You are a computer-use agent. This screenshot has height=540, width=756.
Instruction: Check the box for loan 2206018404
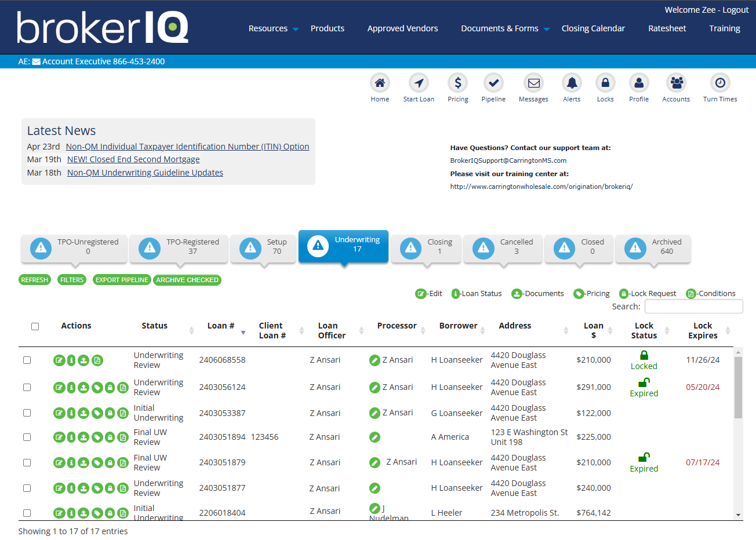27,513
